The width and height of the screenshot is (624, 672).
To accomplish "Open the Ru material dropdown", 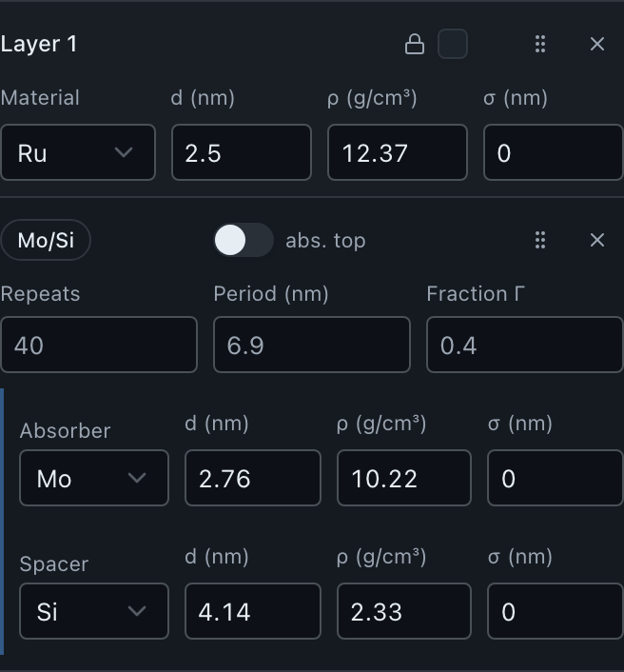I will pos(78,152).
